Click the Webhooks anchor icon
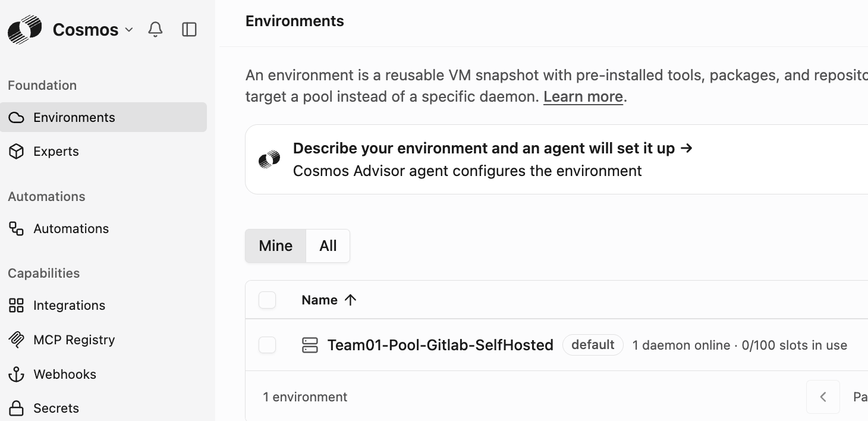Screen dimensions: 868x421 [17, 374]
